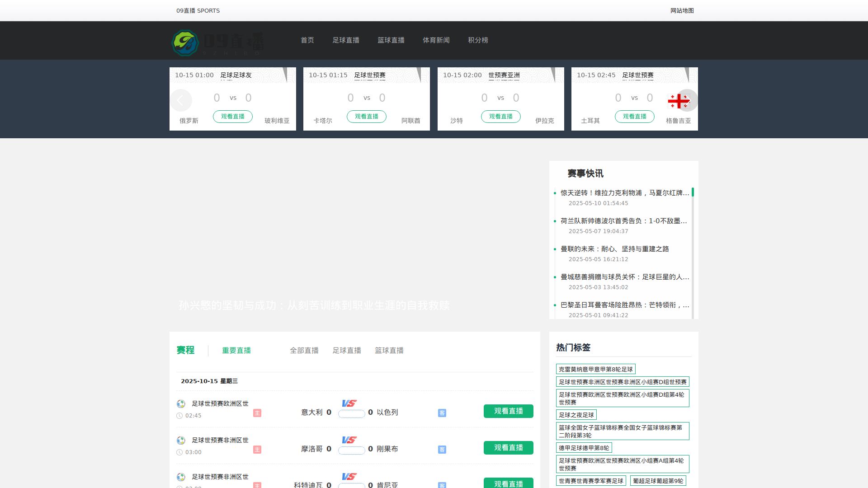Click the 客 badge for the 刚果布 match

click(442, 450)
